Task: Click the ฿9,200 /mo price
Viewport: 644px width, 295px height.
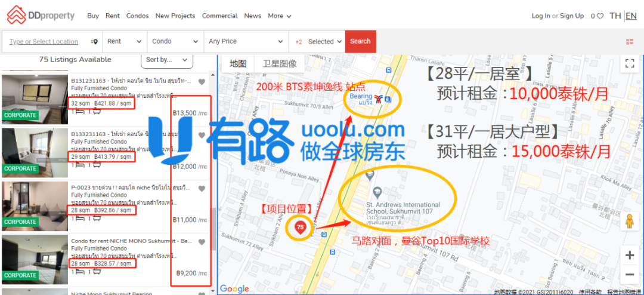Action: [x=192, y=273]
